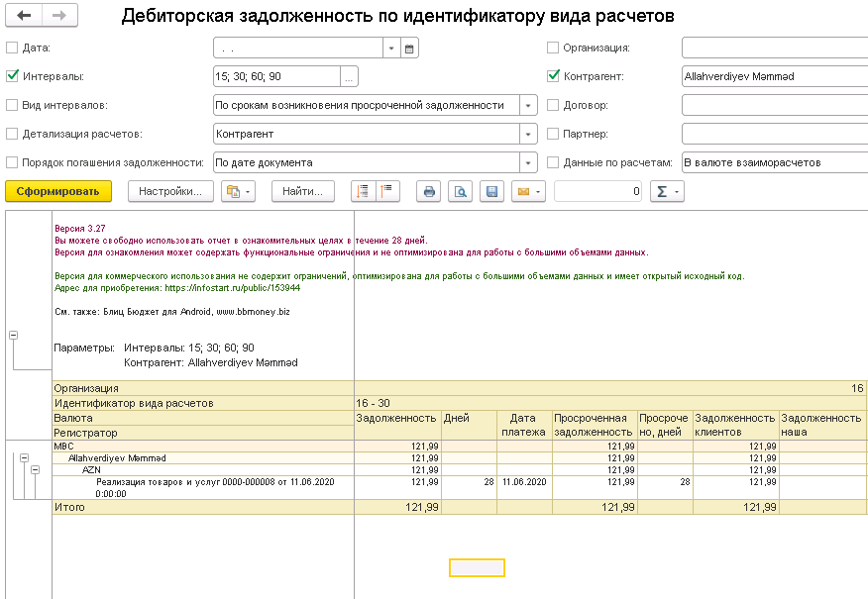
Task: Send report by email envelope icon
Action: click(x=529, y=191)
